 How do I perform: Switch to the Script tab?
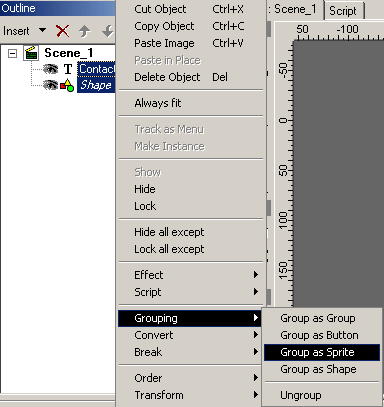343,11
